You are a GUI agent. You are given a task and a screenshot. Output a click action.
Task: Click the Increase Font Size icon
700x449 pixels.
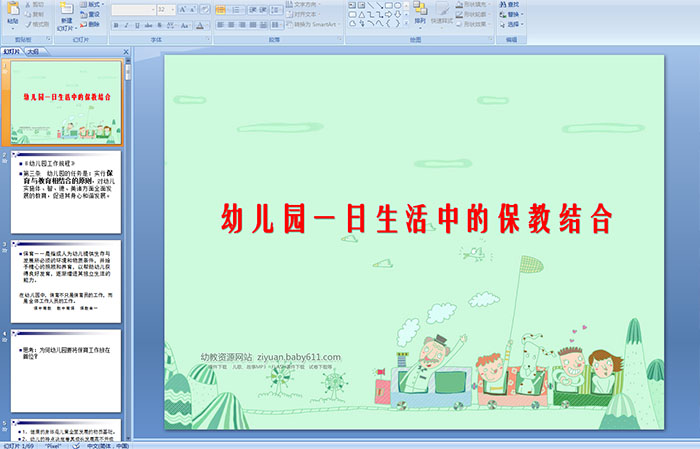tap(183, 10)
